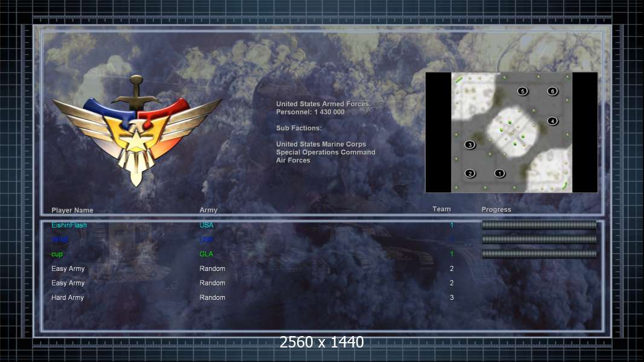
Task: Select the EishinFlash player name
Action: (x=69, y=225)
